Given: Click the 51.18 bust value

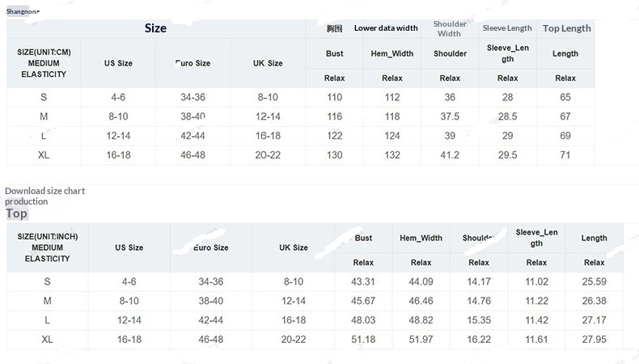Looking at the screenshot, I should pyautogui.click(x=363, y=340).
